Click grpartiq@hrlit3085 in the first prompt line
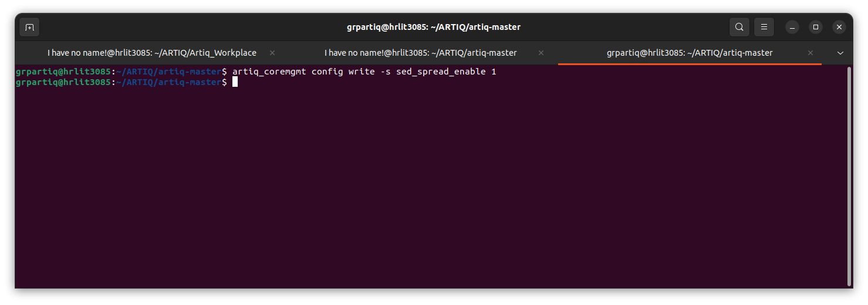Screen dimensions: 868x305 (x=63, y=72)
